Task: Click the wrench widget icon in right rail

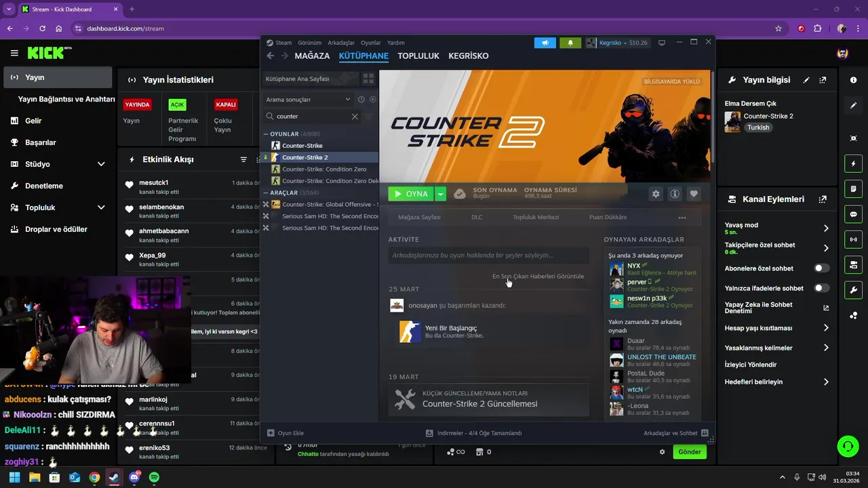Action: click(853, 290)
